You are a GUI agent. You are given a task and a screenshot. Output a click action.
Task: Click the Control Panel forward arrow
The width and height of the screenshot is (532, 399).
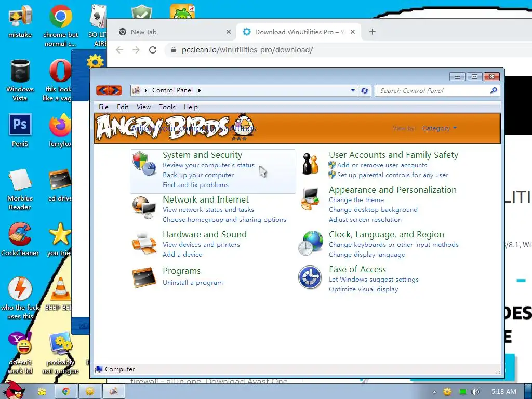(115, 90)
